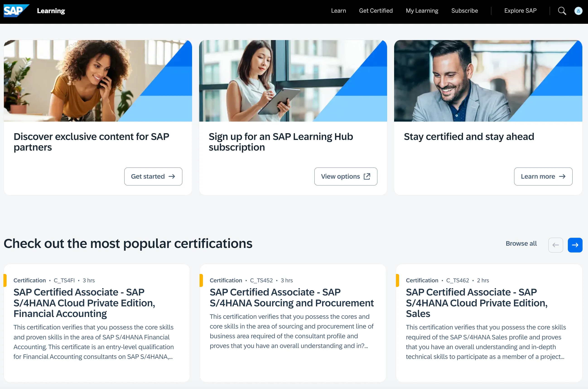
Task: Open the user profile avatar icon
Action: pyautogui.click(x=578, y=11)
